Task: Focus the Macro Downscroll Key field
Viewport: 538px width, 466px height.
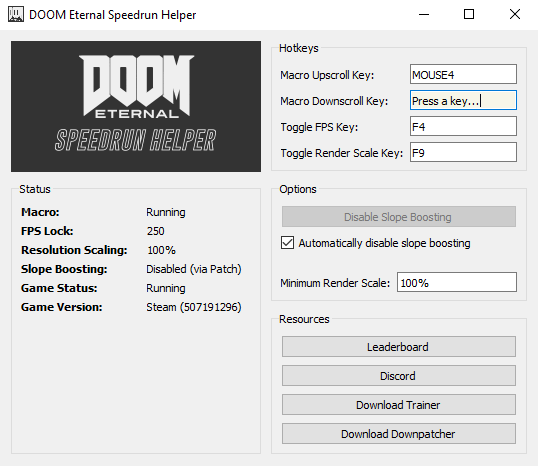Action: click(463, 100)
